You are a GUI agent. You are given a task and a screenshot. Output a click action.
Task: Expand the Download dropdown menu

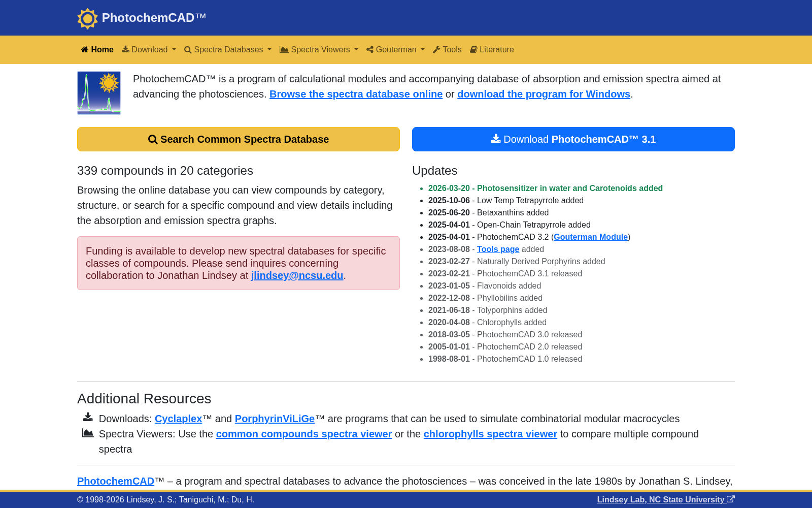coord(149,49)
